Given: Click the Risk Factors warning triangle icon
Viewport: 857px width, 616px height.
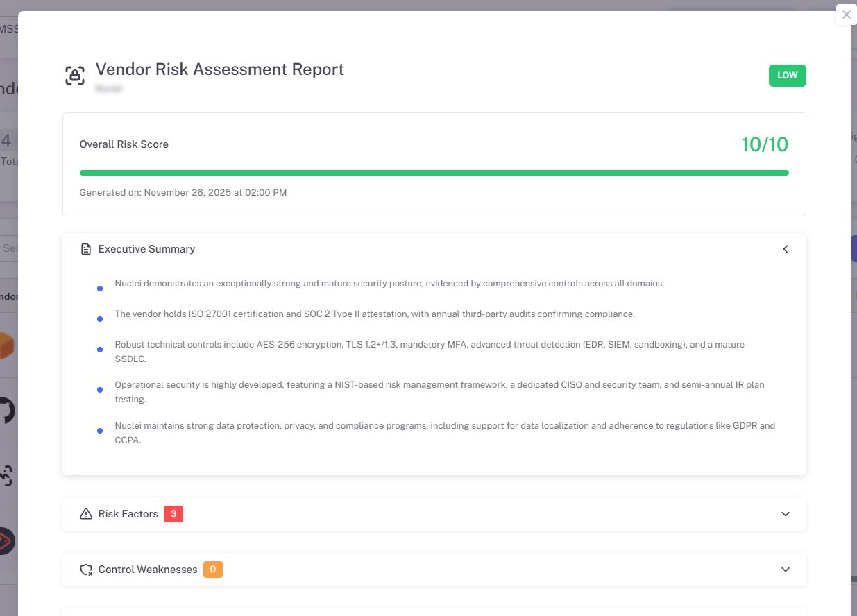Looking at the screenshot, I should (85, 513).
